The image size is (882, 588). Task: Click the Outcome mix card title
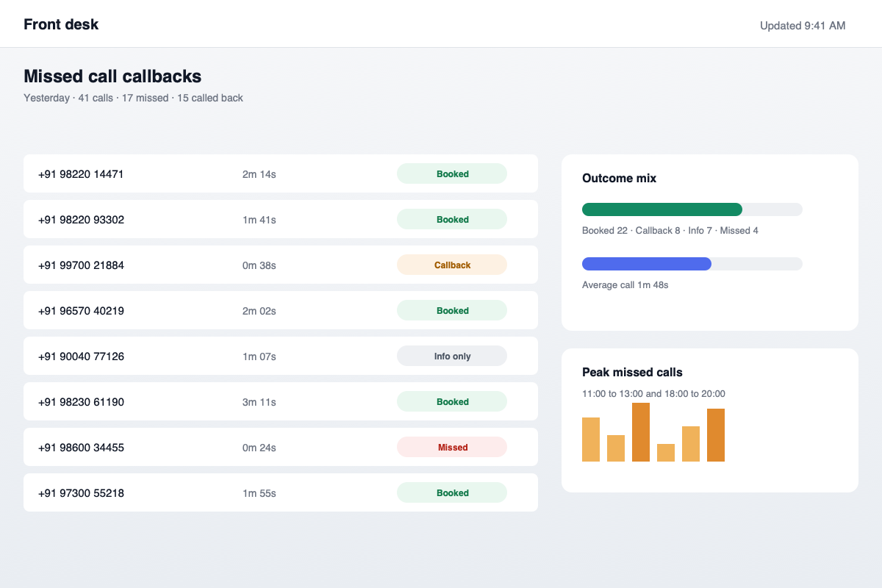620,178
